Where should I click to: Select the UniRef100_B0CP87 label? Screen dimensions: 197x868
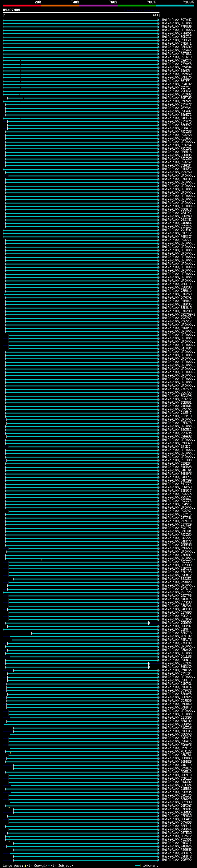click(x=177, y=626)
